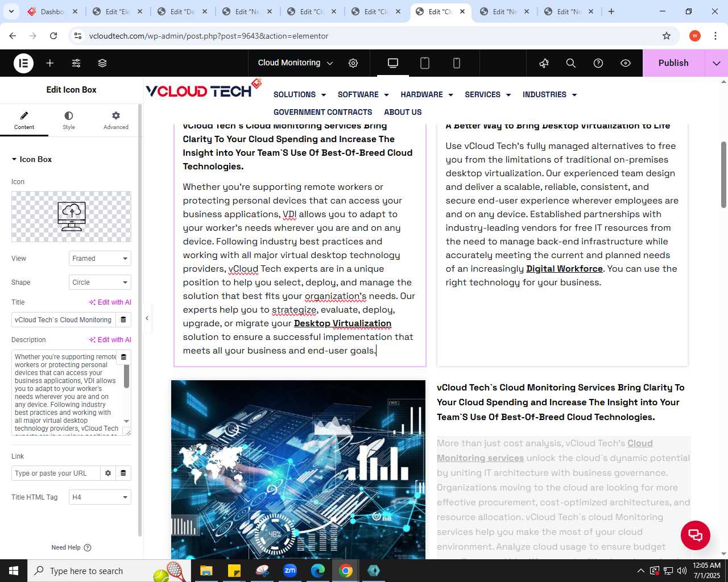Image resolution: width=728 pixels, height=582 pixels.
Task: Open the Shape Circle dropdown
Action: pyautogui.click(x=100, y=282)
